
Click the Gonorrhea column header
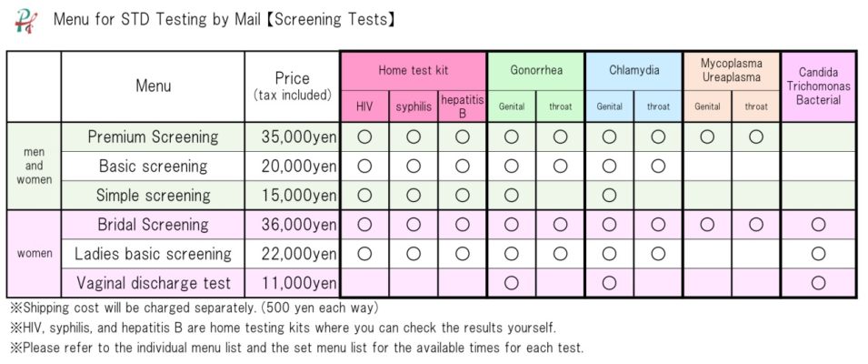pos(535,71)
